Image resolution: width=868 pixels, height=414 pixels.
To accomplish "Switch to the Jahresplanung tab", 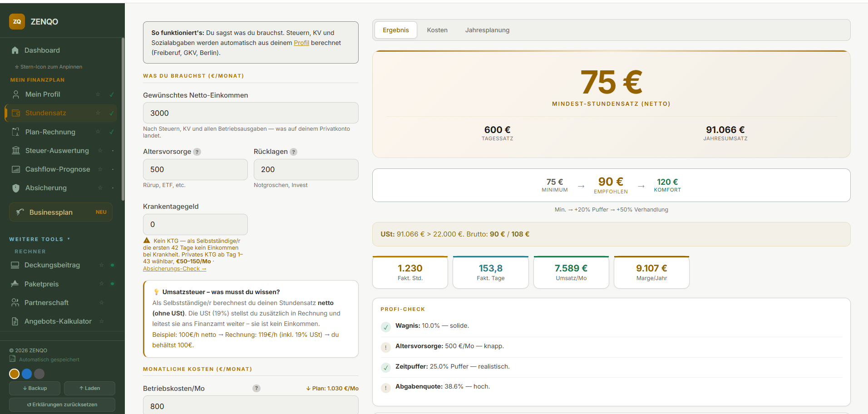I will click(487, 30).
